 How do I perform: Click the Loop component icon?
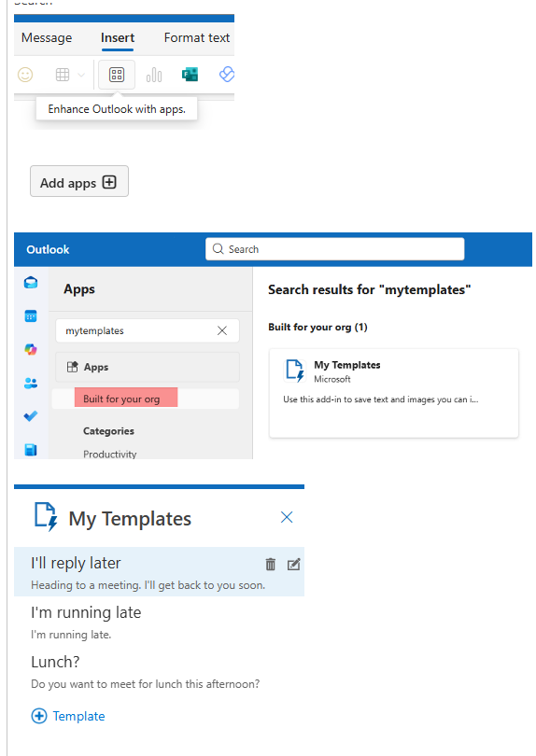click(226, 75)
